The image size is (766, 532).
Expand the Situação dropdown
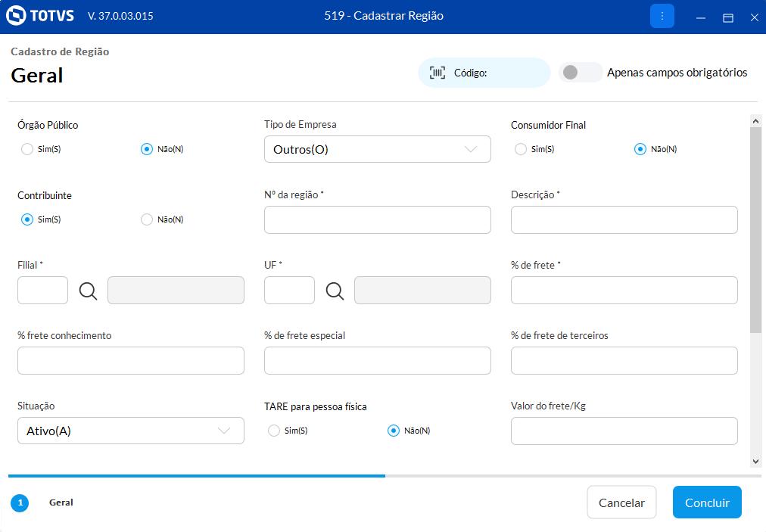point(130,431)
